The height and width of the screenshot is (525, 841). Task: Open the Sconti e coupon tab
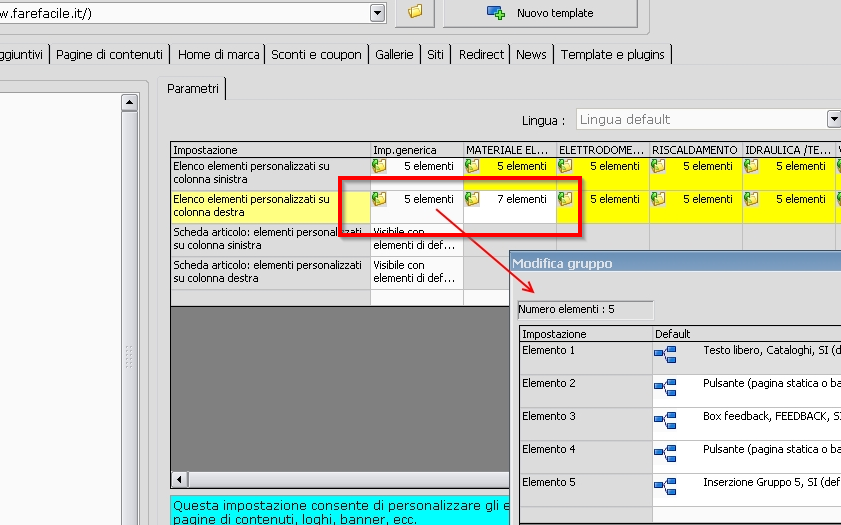[316, 55]
